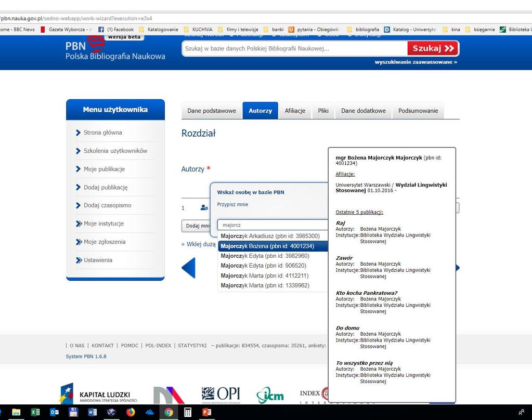This screenshot has height=420, width=532.
Task: Open wyszukiwanie zaawansowane link
Action: [x=416, y=62]
